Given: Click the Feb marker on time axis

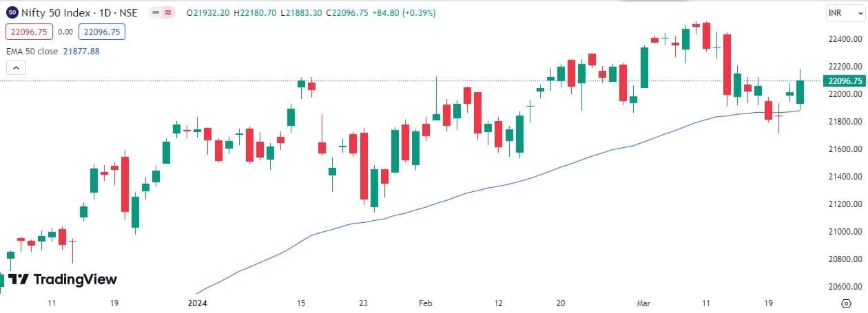Looking at the screenshot, I should click(x=425, y=303).
